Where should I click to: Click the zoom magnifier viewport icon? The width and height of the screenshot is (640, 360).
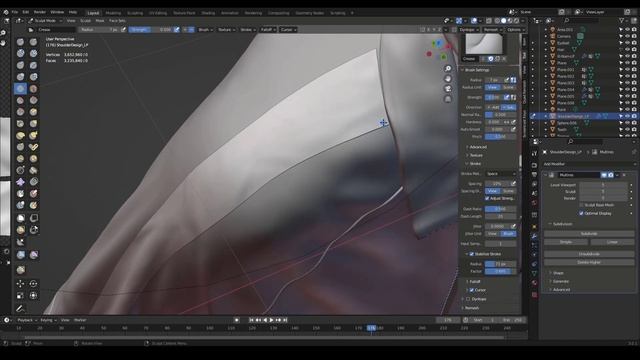click(x=448, y=69)
